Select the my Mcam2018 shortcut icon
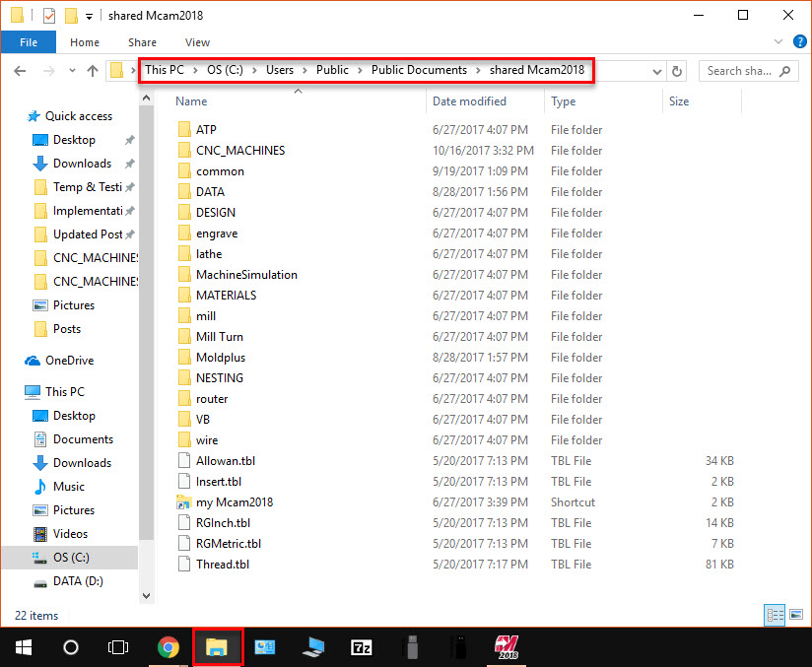The height and width of the screenshot is (667, 812). tap(184, 501)
